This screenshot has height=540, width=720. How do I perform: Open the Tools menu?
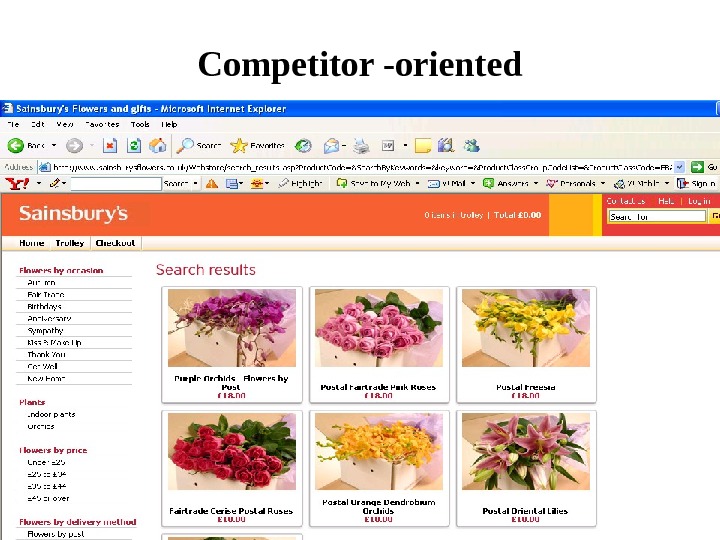click(140, 124)
